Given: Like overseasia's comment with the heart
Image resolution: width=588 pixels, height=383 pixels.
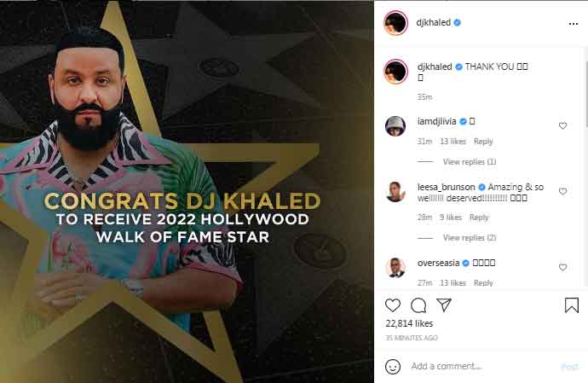Looking at the screenshot, I should tap(562, 267).
